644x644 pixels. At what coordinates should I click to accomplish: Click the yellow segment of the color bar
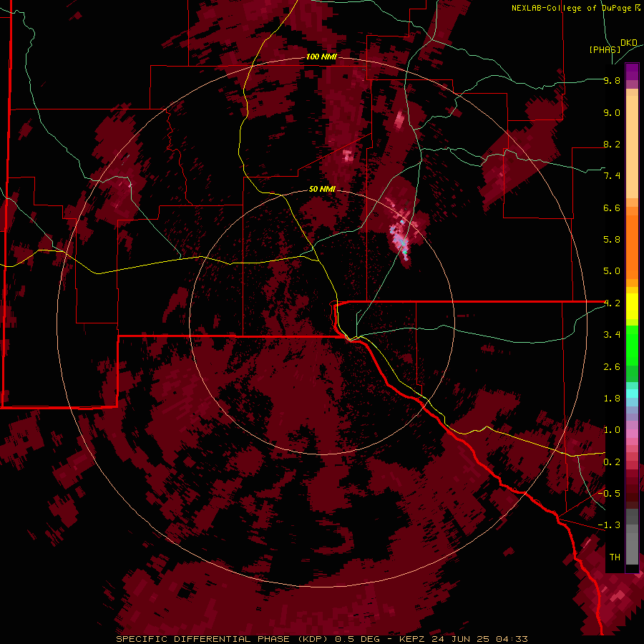pyautogui.click(x=632, y=306)
